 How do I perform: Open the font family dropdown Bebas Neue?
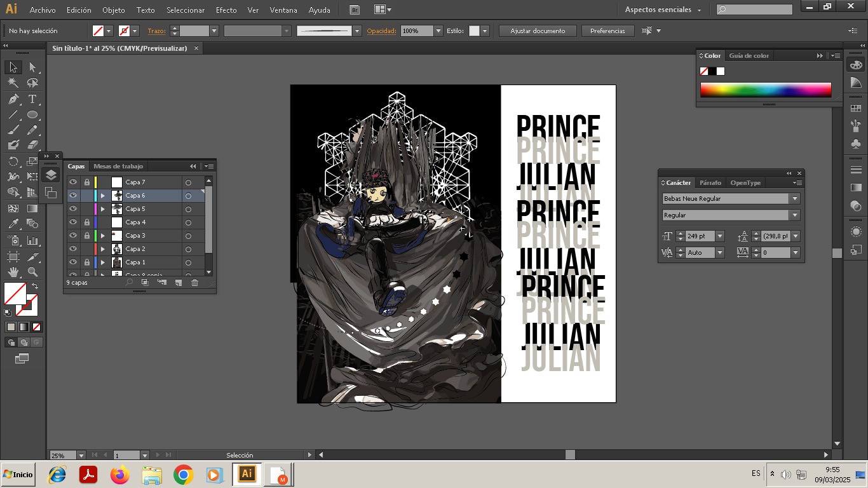click(794, 199)
